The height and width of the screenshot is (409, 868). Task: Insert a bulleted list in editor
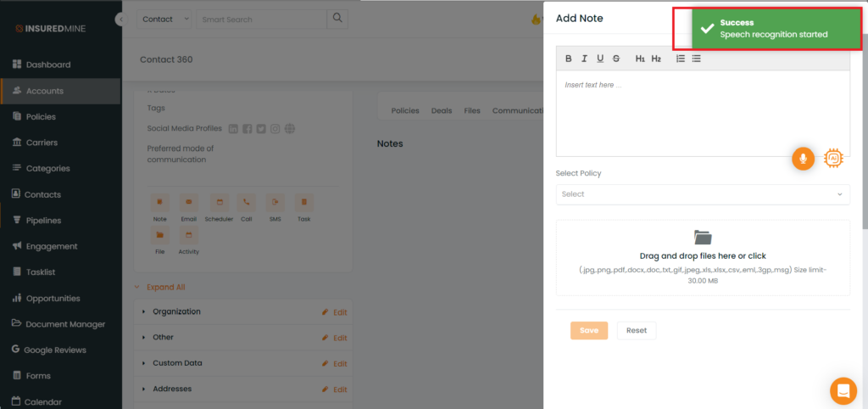click(x=696, y=59)
